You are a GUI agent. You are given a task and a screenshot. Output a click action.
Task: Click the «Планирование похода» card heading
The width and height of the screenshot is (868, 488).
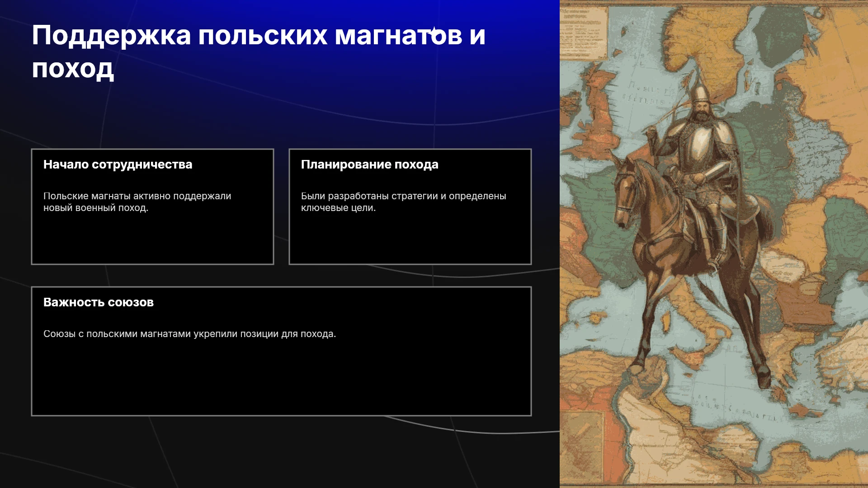(x=370, y=164)
